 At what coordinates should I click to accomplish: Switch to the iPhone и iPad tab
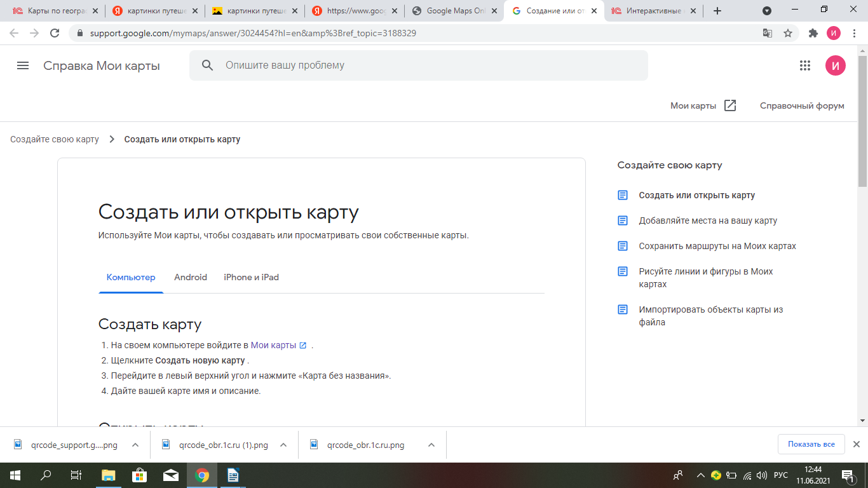tap(251, 277)
